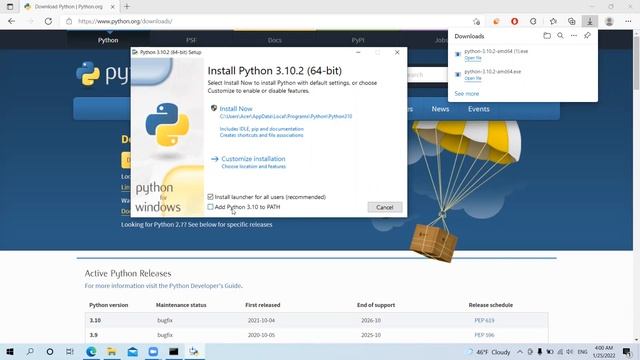Pin the Downloads panel
Image resolution: width=640 pixels, height=360 pixels.
[587, 36]
